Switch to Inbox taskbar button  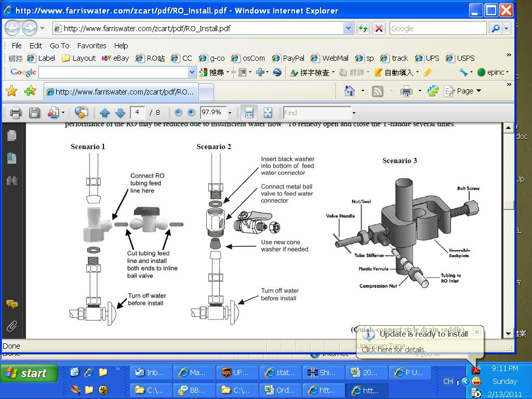tap(151, 373)
